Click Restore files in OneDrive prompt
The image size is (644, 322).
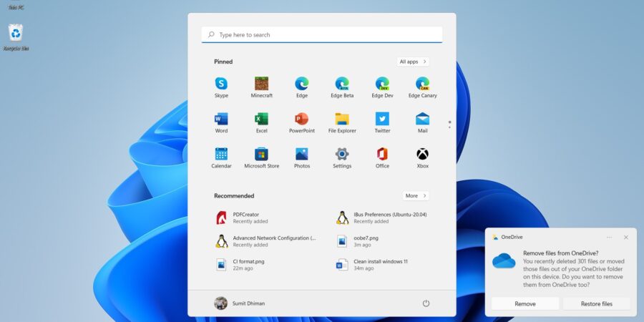point(596,304)
